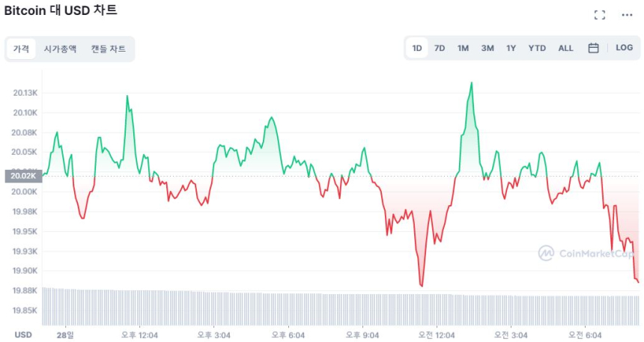Select the ALL time range
The height and width of the screenshot is (342, 644).
(565, 48)
